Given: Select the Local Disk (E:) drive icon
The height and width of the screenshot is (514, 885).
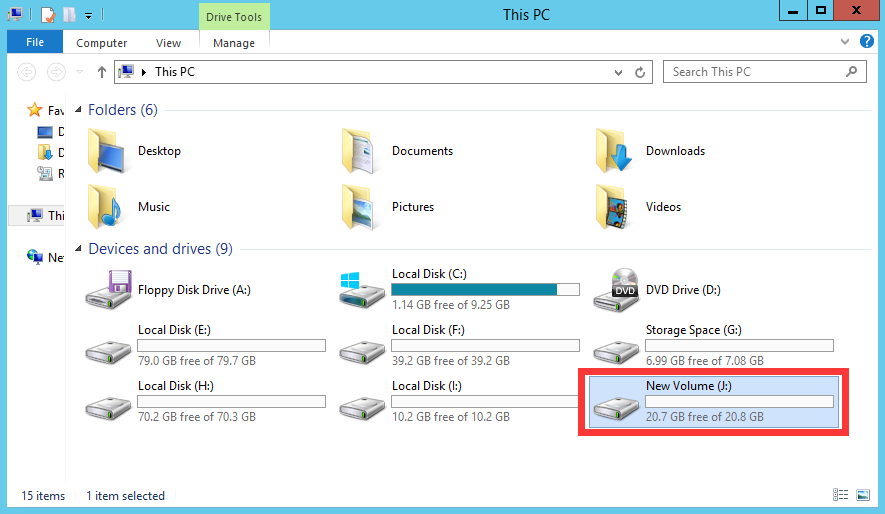Looking at the screenshot, I should click(108, 351).
